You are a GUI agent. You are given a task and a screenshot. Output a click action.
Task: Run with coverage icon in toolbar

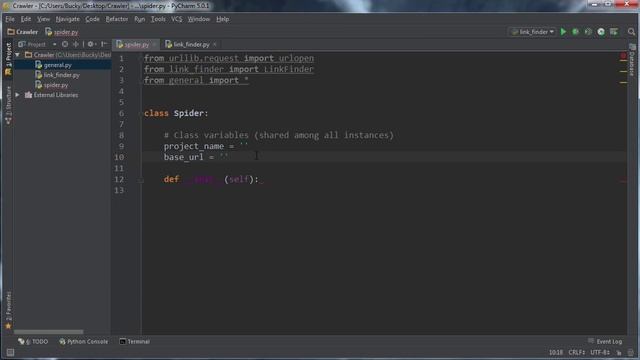tap(588, 32)
